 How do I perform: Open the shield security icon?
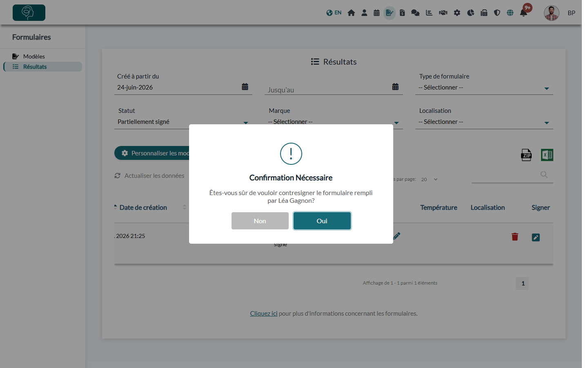click(x=497, y=13)
